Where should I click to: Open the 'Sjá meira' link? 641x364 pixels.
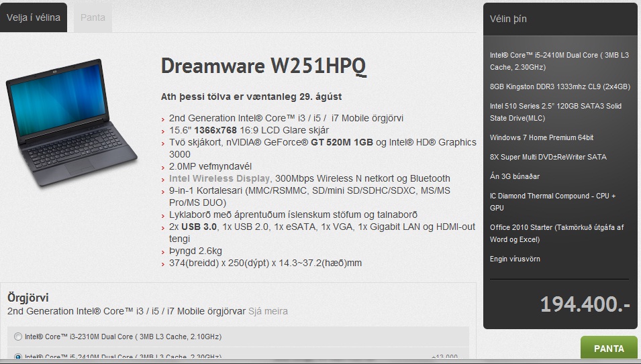(268, 311)
